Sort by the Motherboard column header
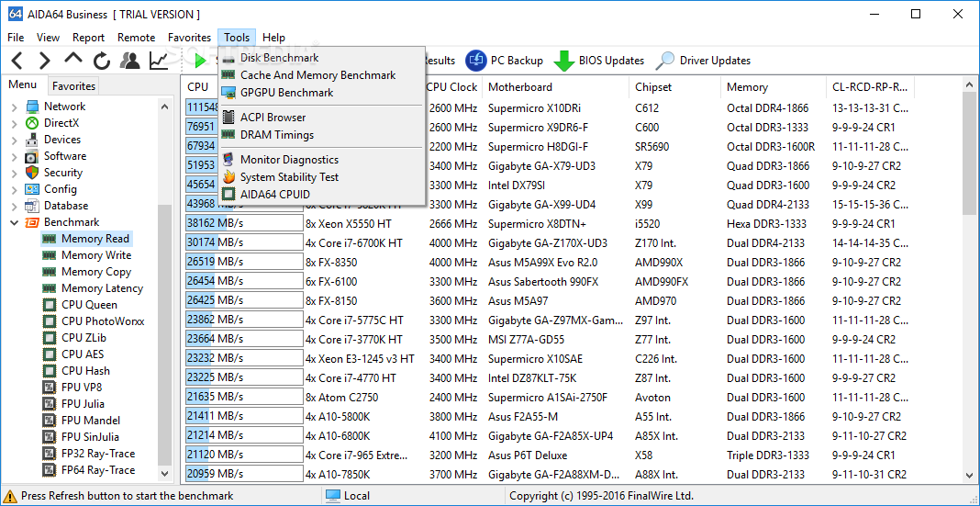The width and height of the screenshot is (980, 506). pos(555,87)
